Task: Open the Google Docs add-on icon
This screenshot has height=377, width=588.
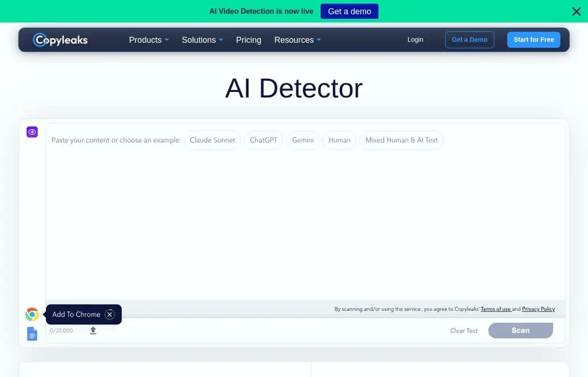Action: click(32, 333)
